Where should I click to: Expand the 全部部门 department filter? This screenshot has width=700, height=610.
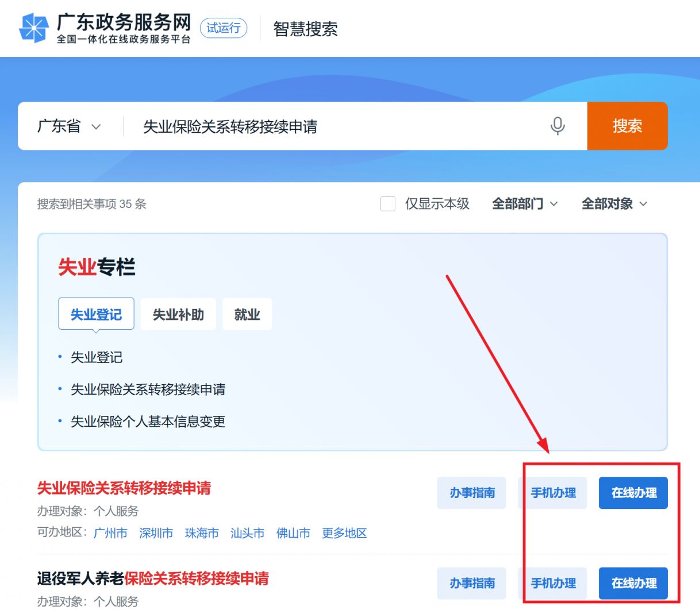point(525,204)
